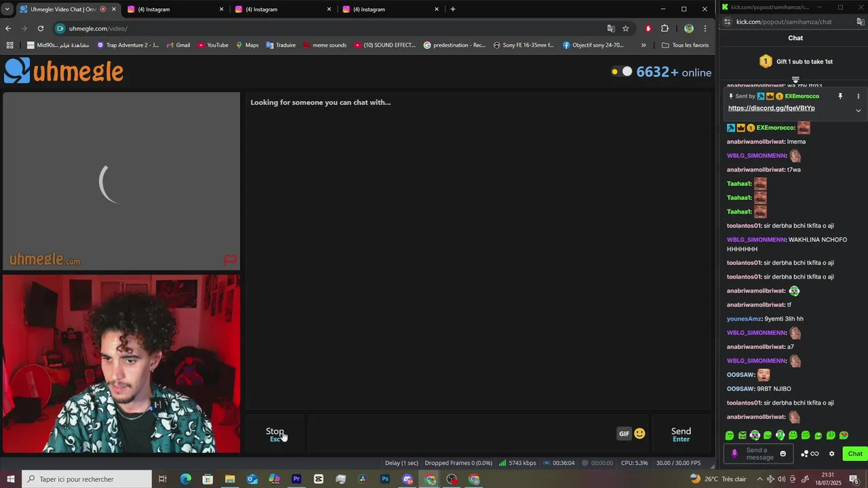Open the pinned message three-dot options
Image resolution: width=868 pixels, height=488 pixels.
[x=858, y=96]
